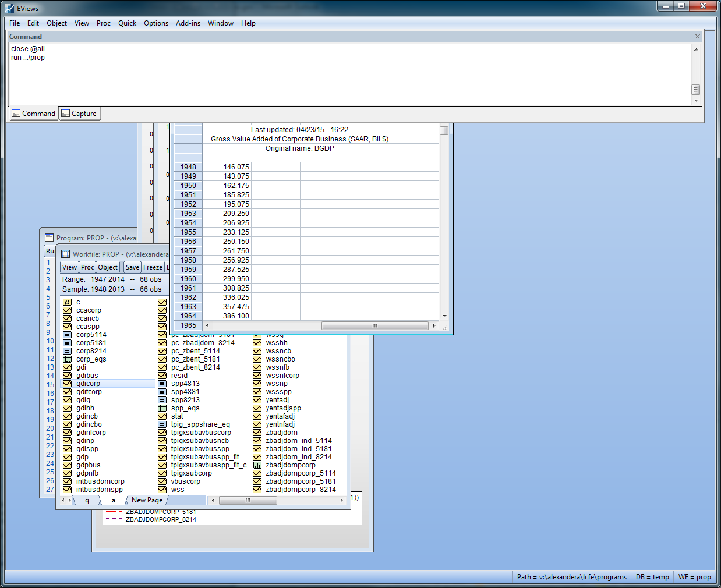The image size is (721, 588).
Task: Click the command window scroll down arrow
Action: point(695,101)
